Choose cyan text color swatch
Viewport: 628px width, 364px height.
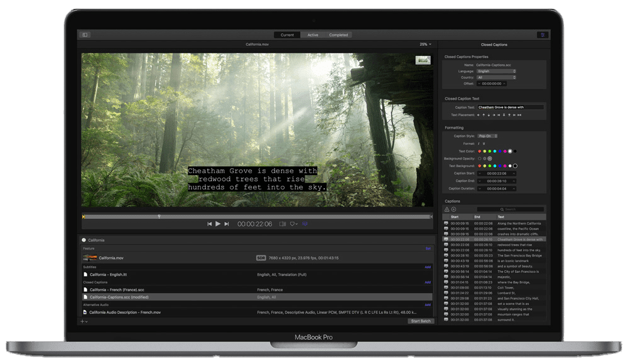(495, 151)
